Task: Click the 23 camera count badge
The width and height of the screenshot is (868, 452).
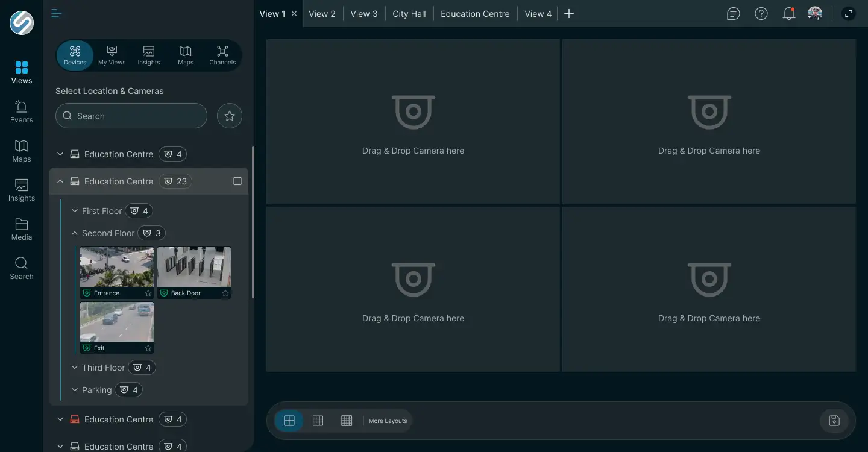Action: pyautogui.click(x=175, y=181)
